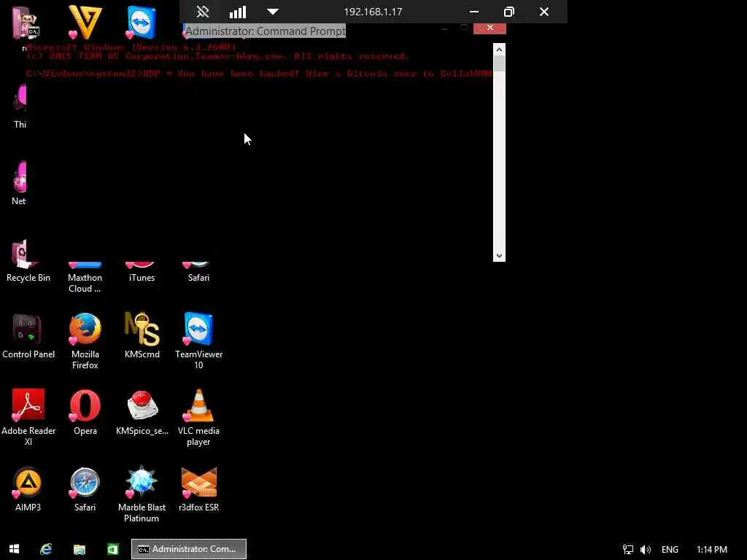This screenshot has width=747, height=560.
Task: Select the Net desktop icon
Action: click(19, 183)
